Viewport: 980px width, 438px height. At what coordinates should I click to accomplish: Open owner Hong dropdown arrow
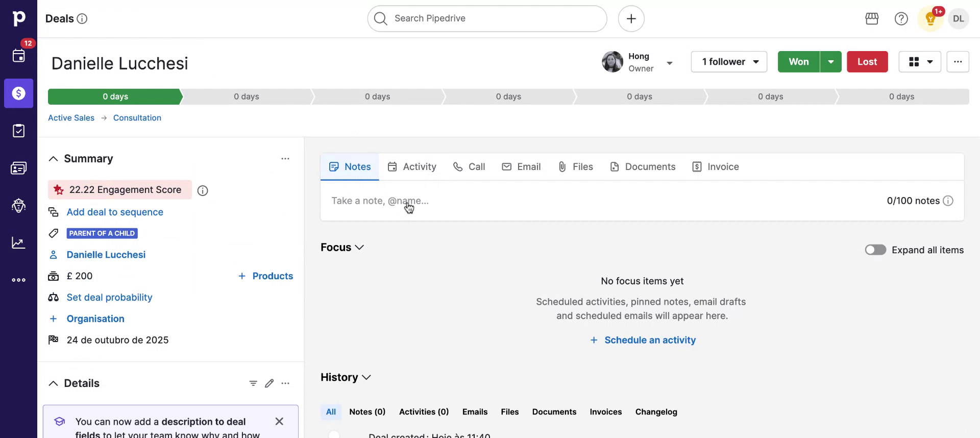[669, 63]
